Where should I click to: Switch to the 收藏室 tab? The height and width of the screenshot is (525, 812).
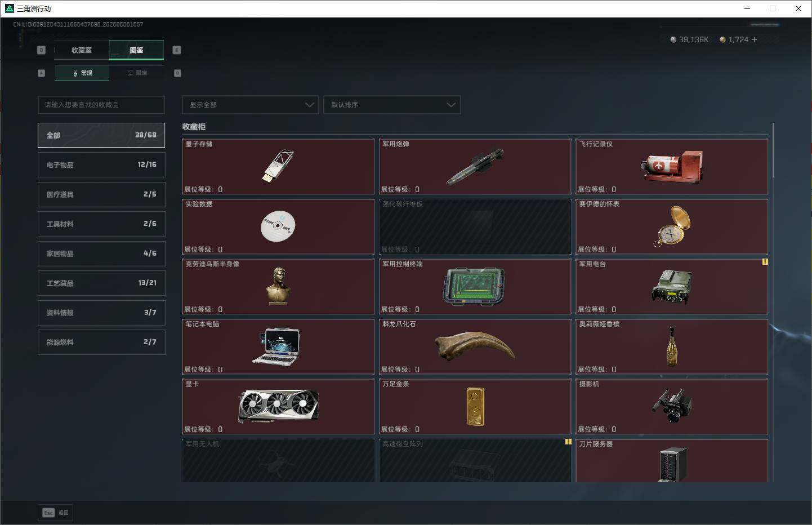point(82,50)
